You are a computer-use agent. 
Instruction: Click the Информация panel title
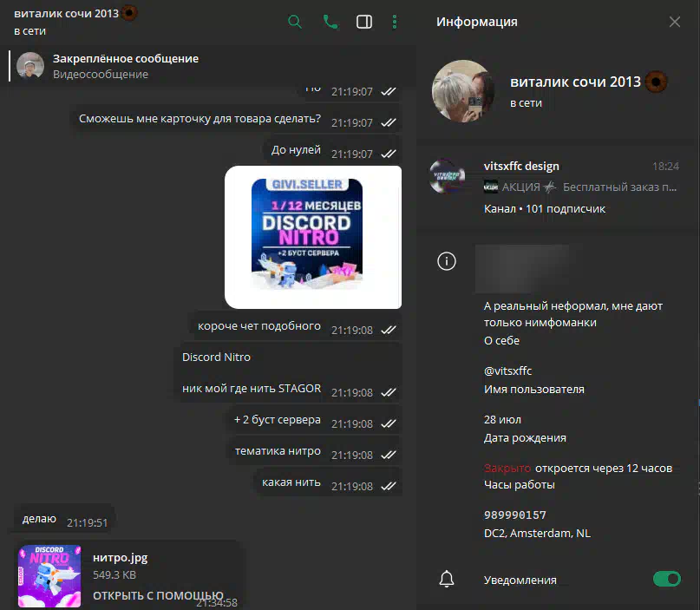tap(477, 22)
